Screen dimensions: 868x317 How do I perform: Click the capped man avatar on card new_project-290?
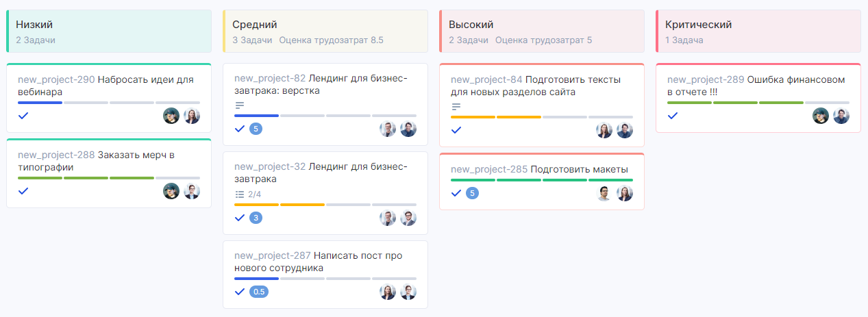tap(171, 116)
